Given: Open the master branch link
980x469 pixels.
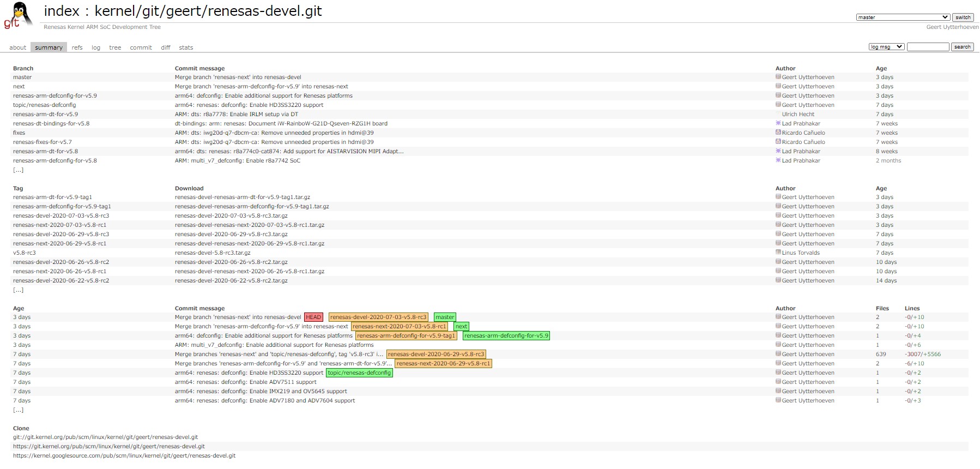Looking at the screenshot, I should pos(22,77).
